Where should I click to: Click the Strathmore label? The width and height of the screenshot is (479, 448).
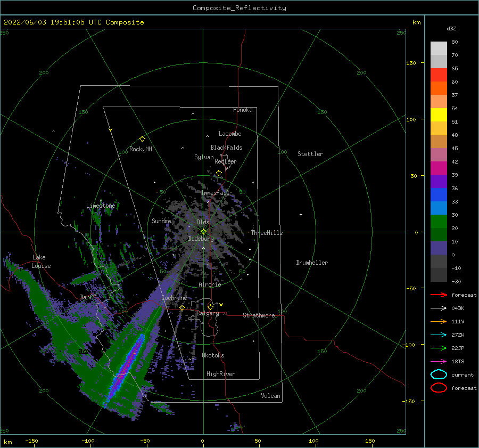coord(259,315)
